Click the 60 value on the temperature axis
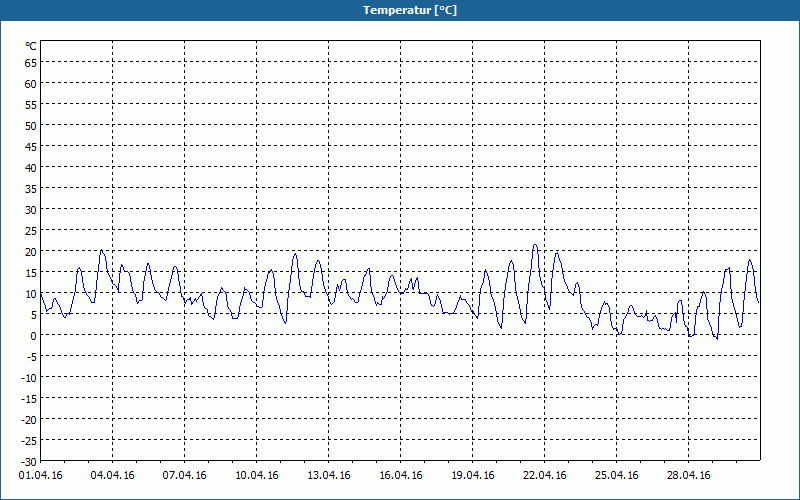This screenshot has height=500, width=800. point(31,84)
